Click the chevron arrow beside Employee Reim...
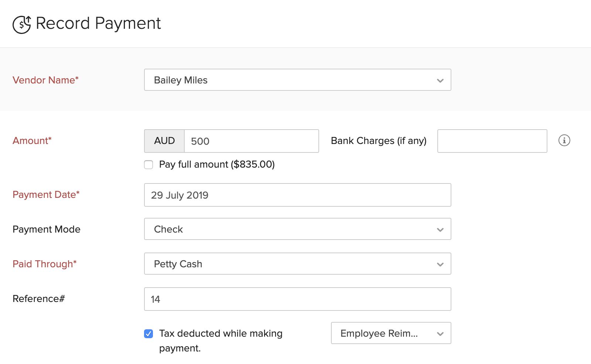 [x=440, y=334]
